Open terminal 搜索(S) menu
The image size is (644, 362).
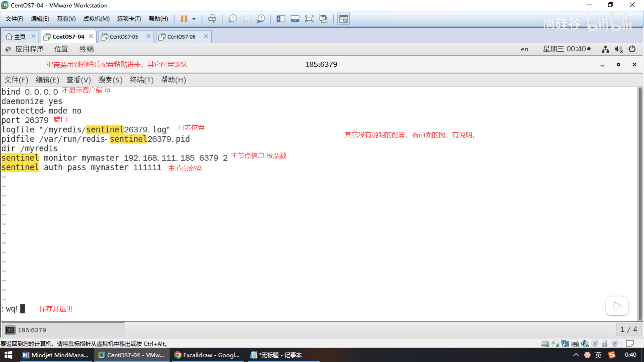pos(110,80)
